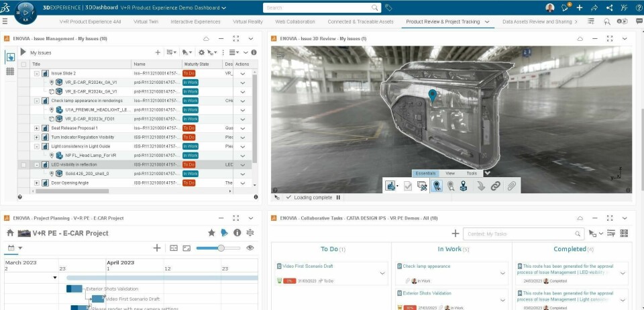
Task: Toggle the eye visibility icon in Project Planning
Action: click(250, 248)
